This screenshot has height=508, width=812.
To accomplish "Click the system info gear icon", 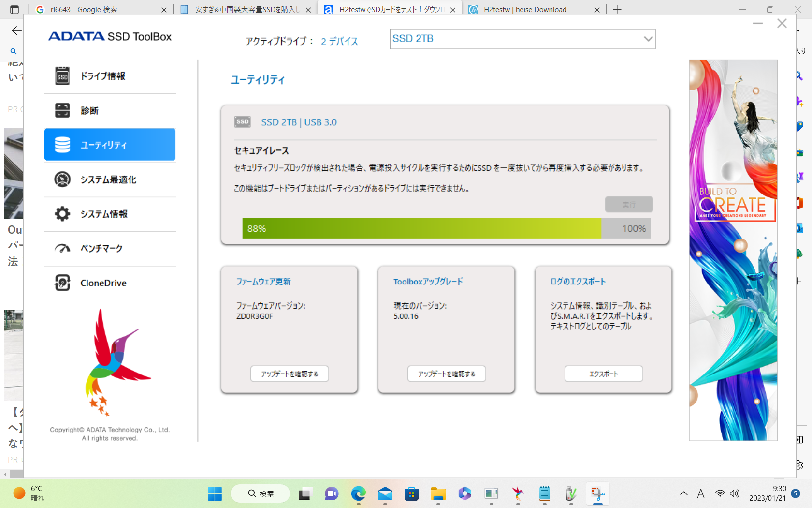I will coord(62,214).
